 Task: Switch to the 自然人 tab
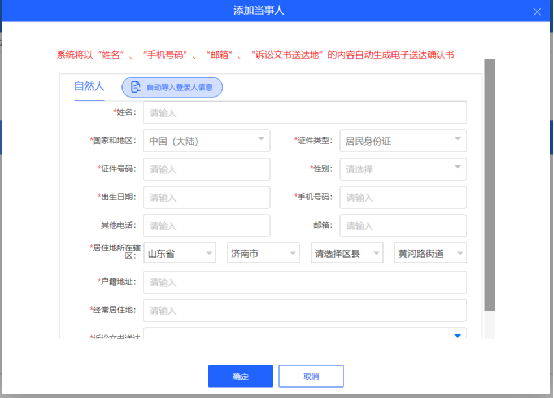89,86
